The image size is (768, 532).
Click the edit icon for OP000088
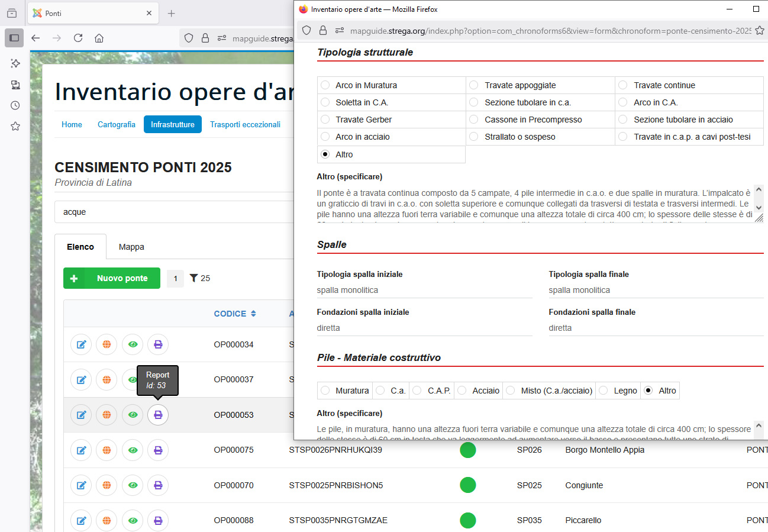coord(81,521)
